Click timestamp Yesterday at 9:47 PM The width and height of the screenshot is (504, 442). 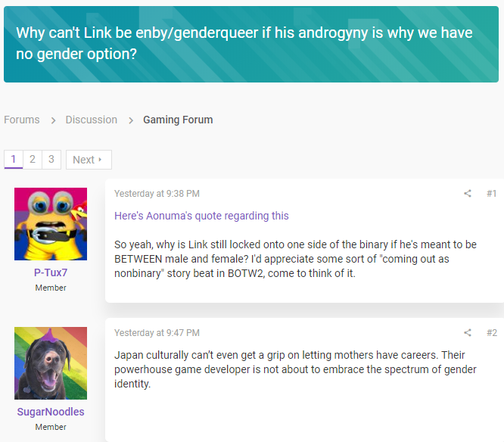[157, 333]
